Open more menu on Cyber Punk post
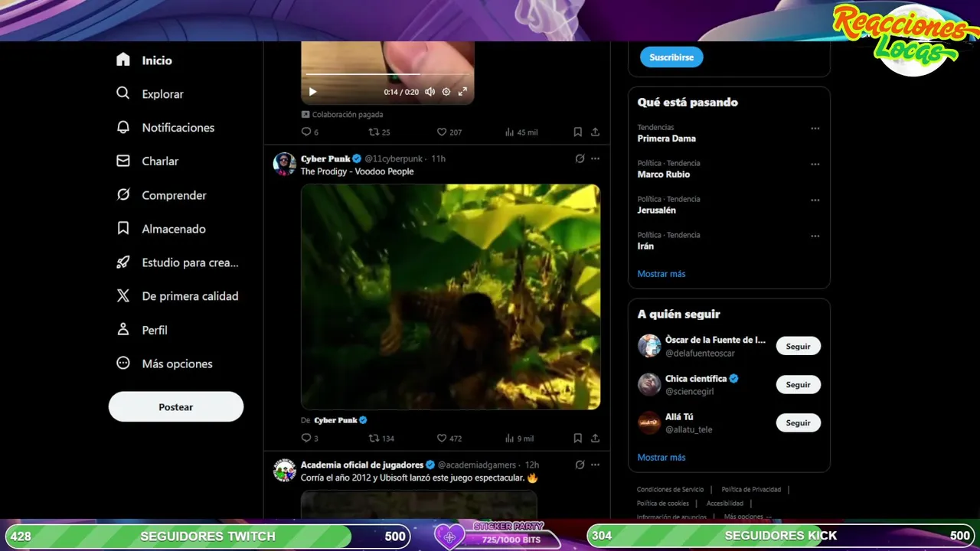This screenshot has height=551, width=980. (595, 158)
